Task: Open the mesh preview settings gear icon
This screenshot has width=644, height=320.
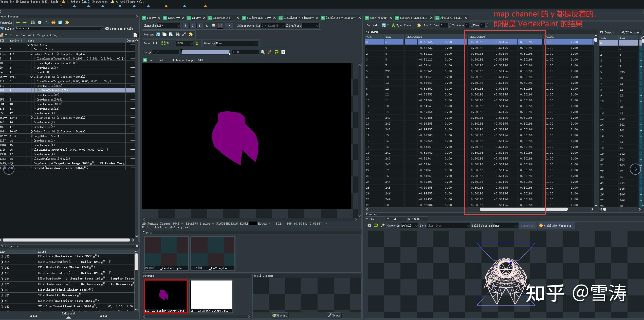Action: [x=369, y=225]
